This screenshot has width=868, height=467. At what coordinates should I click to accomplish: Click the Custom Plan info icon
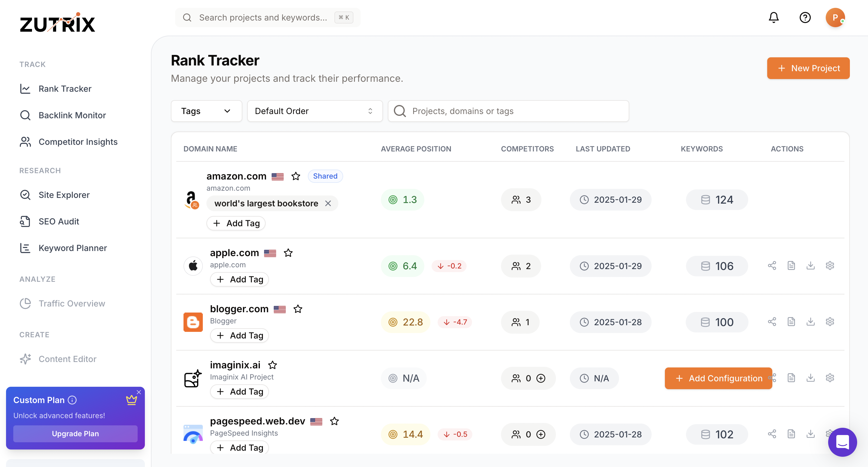coord(72,400)
